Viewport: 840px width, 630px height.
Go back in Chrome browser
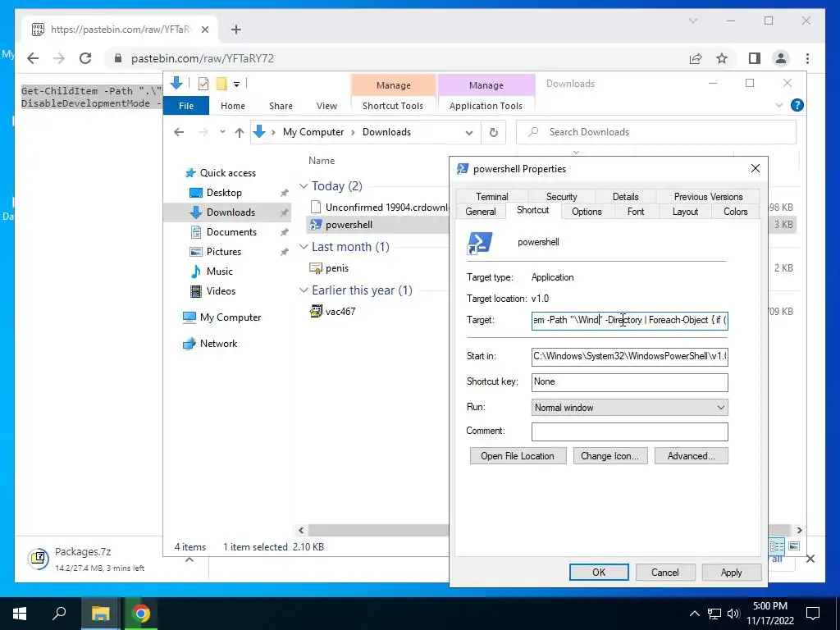(x=33, y=58)
